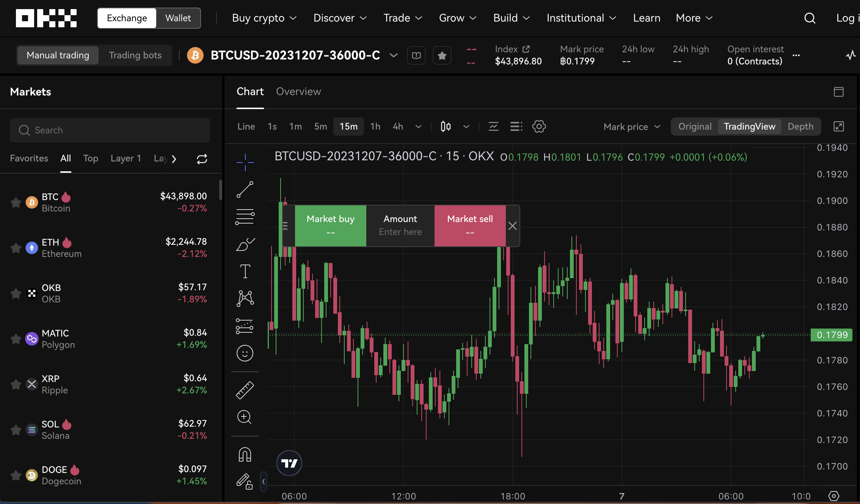The image size is (860, 504).
Task: Expand the Institutional menu
Action: pyautogui.click(x=581, y=18)
